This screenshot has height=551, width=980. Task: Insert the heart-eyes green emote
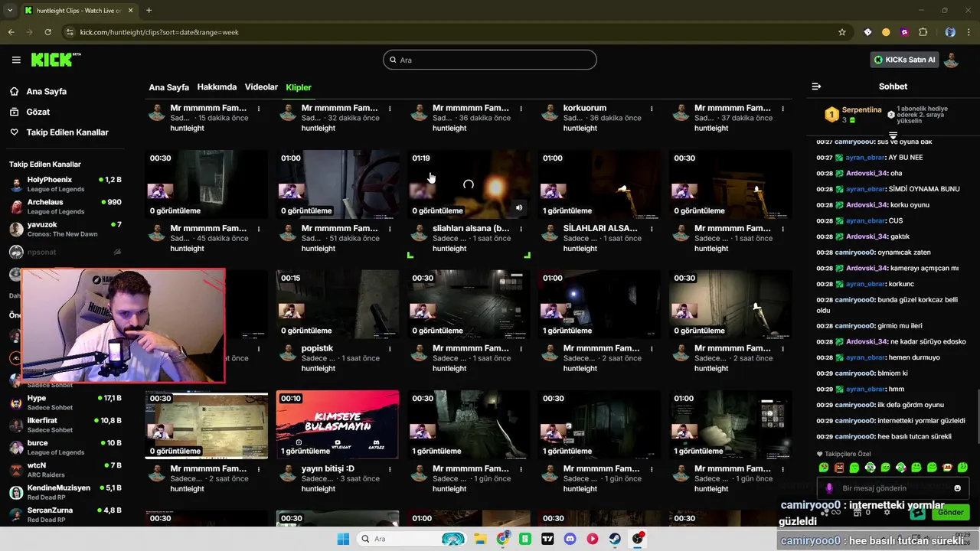click(823, 467)
